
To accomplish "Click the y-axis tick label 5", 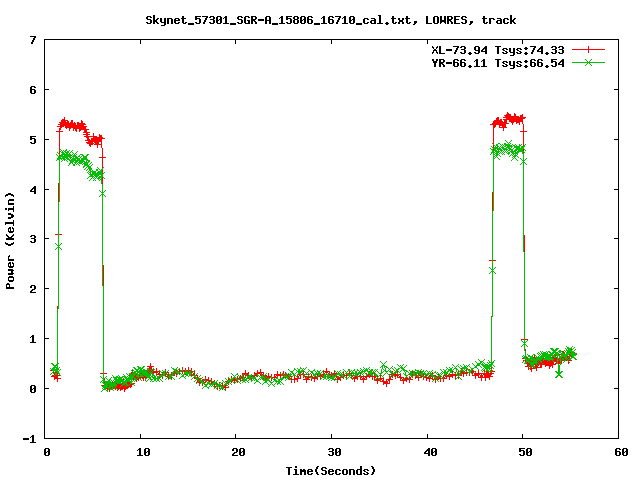I will tap(33, 140).
